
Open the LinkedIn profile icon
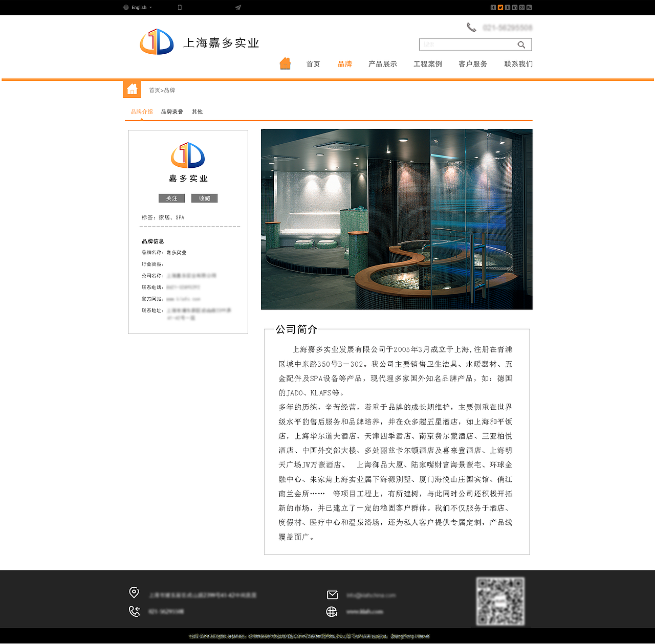[x=515, y=7]
